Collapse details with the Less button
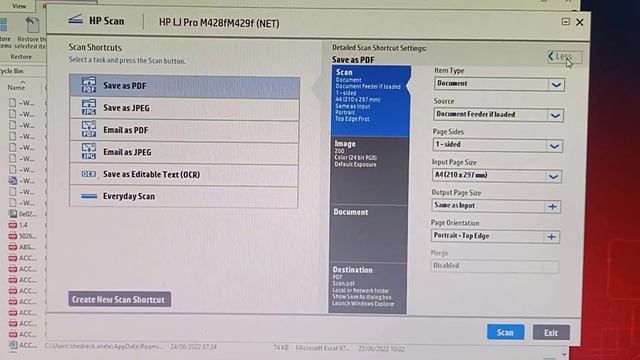The image size is (640, 360). [x=564, y=56]
